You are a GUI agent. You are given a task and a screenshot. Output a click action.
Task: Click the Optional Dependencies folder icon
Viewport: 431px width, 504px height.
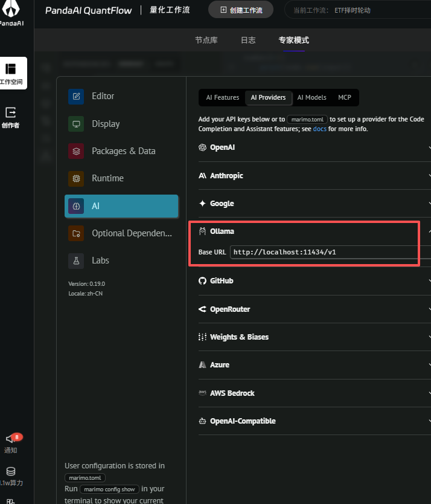[x=76, y=233]
